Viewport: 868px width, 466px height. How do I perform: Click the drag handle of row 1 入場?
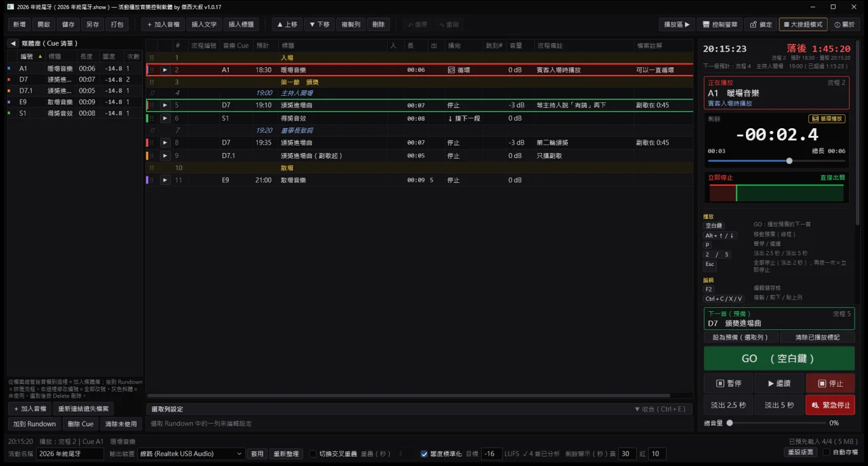coord(152,58)
